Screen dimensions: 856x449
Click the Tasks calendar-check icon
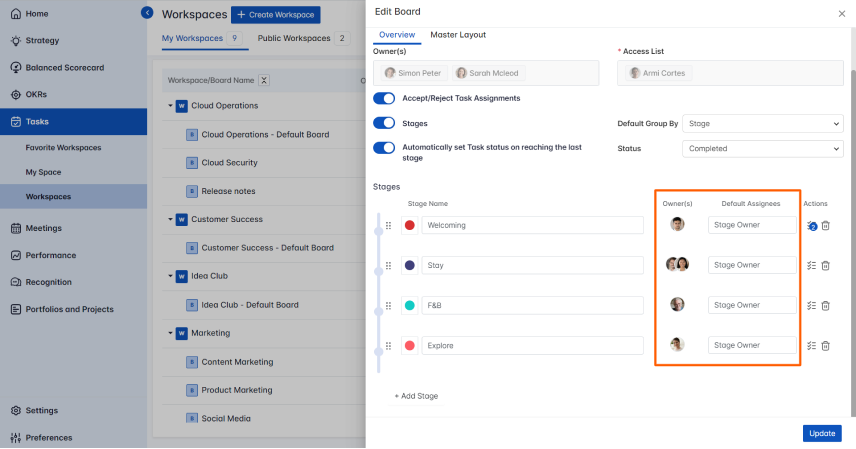point(16,122)
